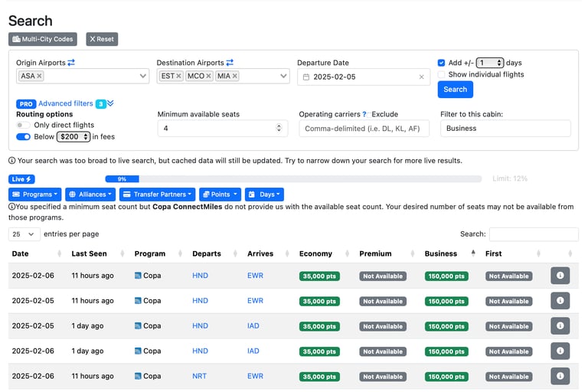Sort by First column

538,254
